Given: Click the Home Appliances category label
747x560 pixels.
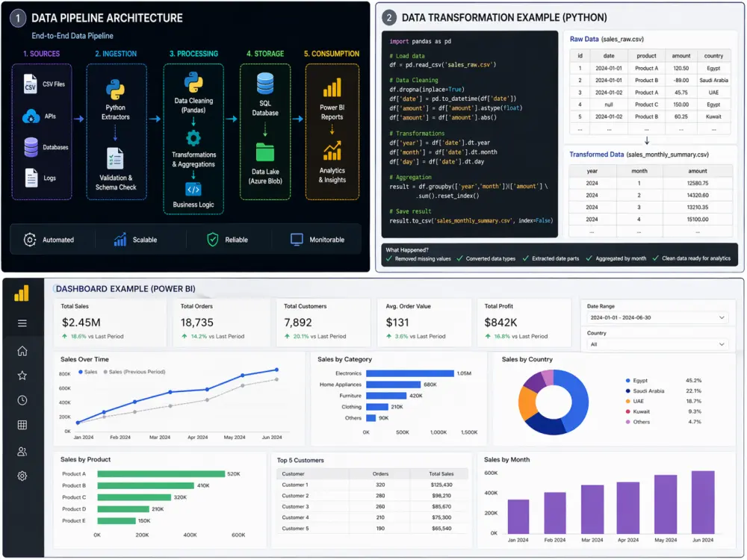Looking at the screenshot, I should coord(340,385).
